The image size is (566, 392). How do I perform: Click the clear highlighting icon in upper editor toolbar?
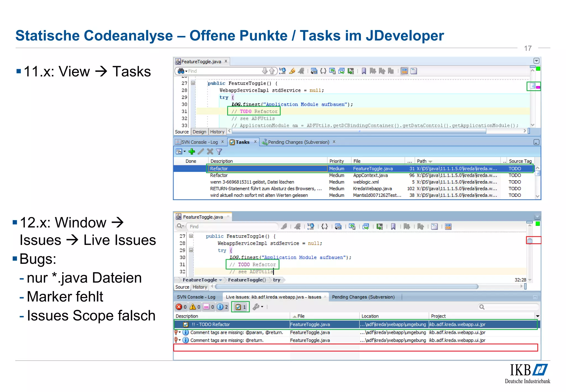click(x=301, y=71)
